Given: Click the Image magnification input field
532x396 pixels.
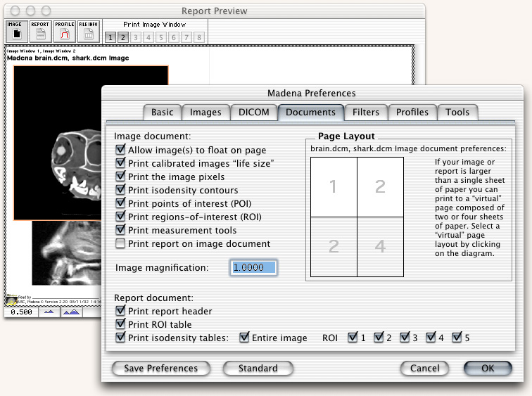Looking at the screenshot, I should click(x=253, y=267).
